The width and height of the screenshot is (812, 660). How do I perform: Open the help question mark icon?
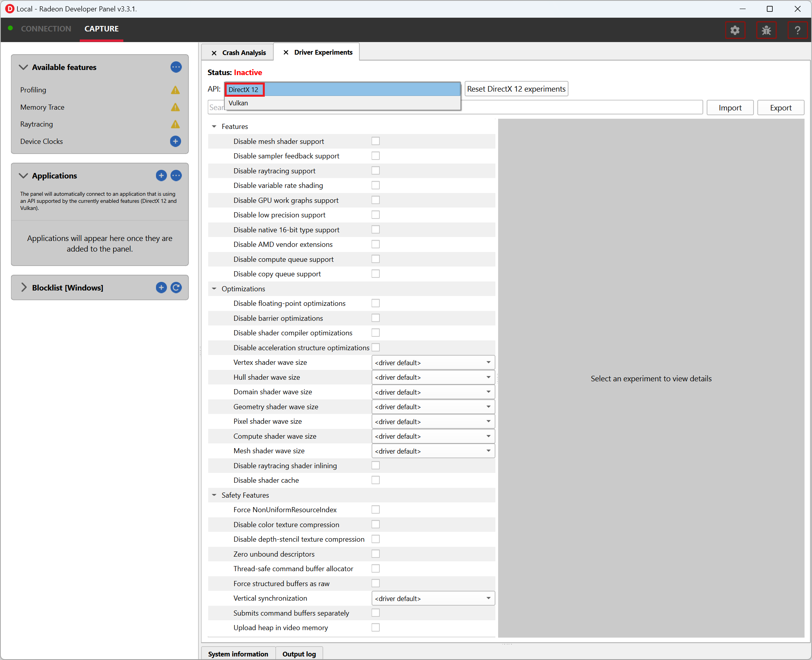797,30
